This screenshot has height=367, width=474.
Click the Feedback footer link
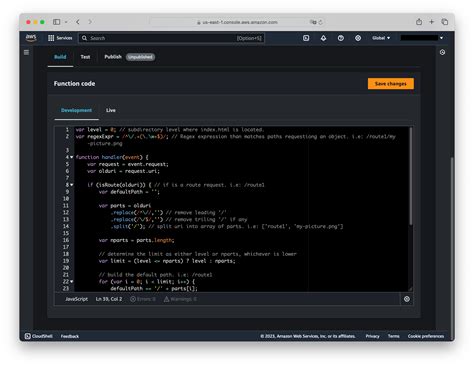tap(70, 336)
